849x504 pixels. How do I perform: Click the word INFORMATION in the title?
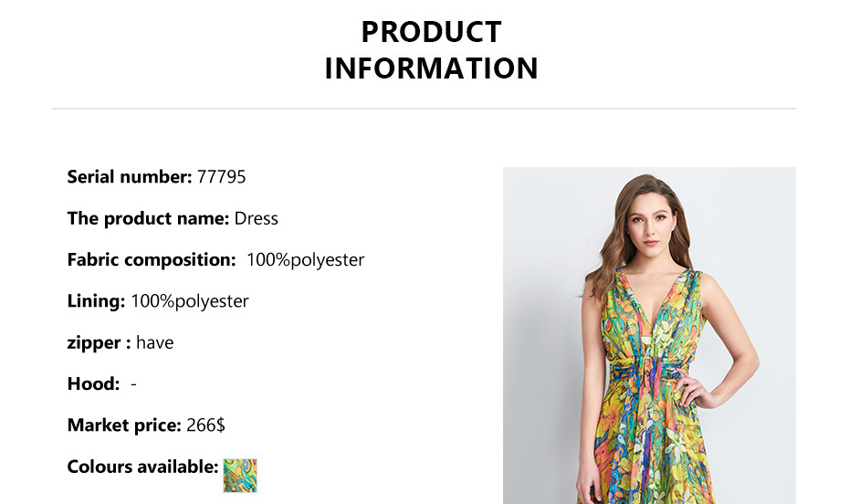(431, 68)
